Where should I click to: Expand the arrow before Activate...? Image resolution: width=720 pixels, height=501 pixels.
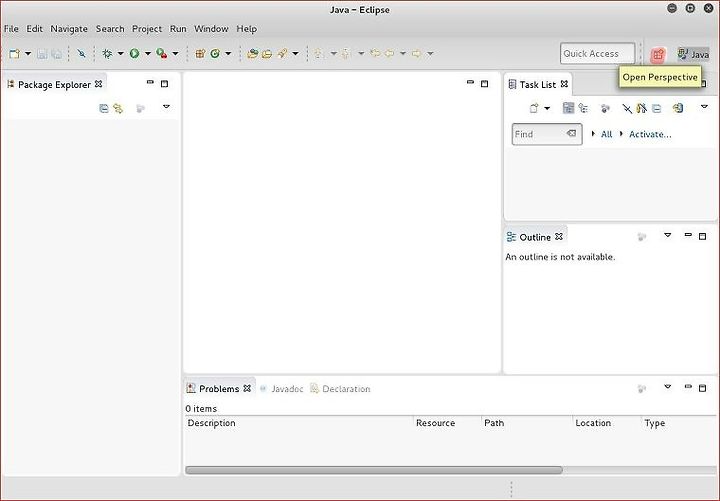(621, 134)
